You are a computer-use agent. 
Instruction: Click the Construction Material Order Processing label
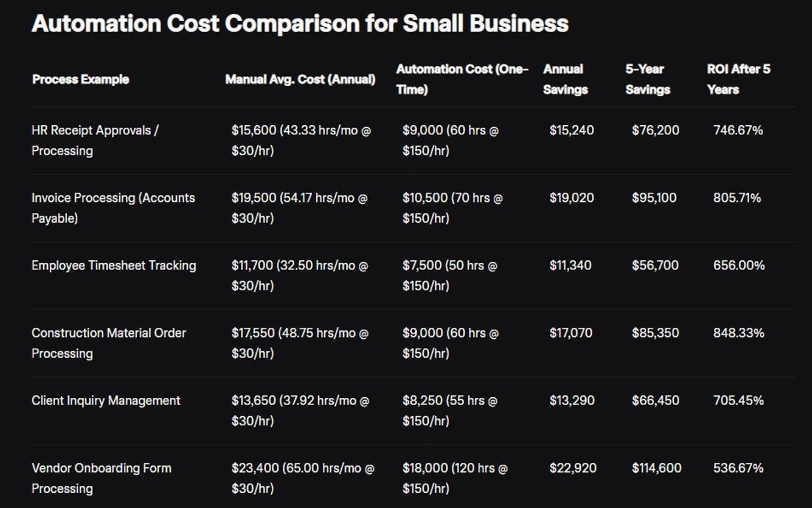tap(109, 343)
